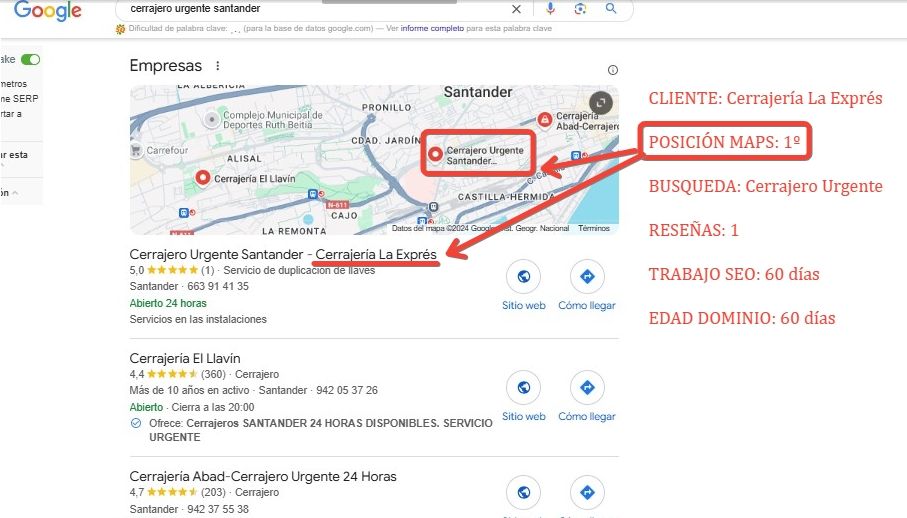Get directions to Cerrajería Abad
Screen dimensions: 907x518
pyautogui.click(x=587, y=492)
